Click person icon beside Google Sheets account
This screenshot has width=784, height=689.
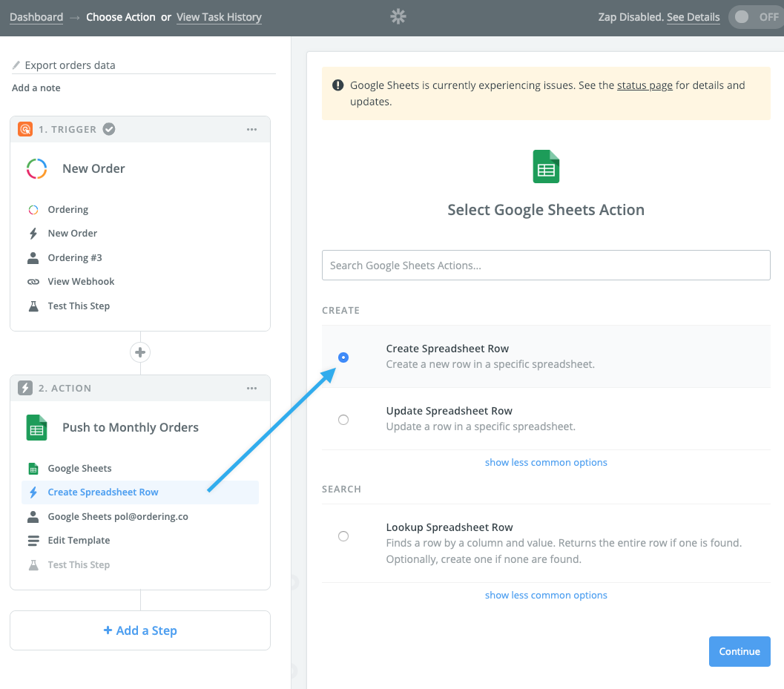pos(33,516)
